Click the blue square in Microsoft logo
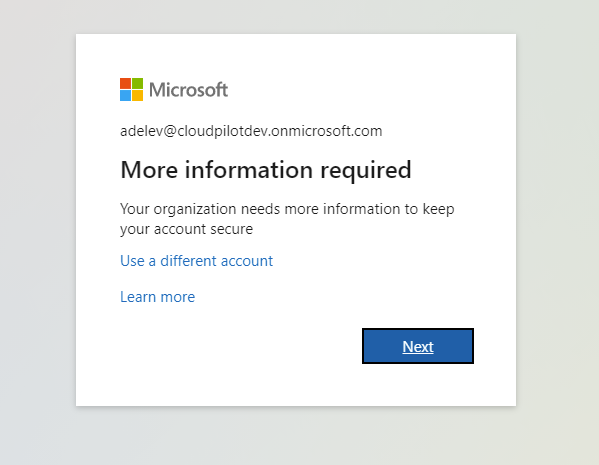 (x=125, y=96)
